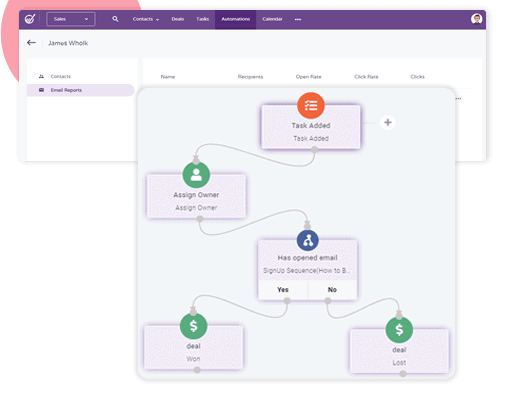Add a step with the plus button
The width and height of the screenshot is (511, 395).
point(387,122)
